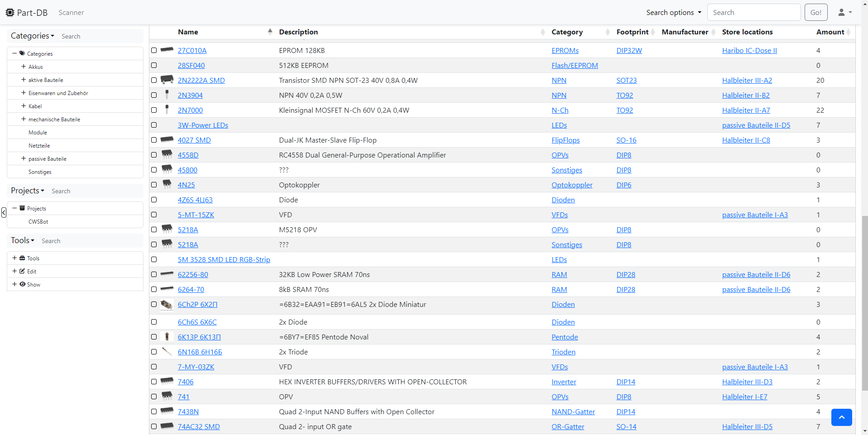Select the checkbox next to 2N3904

(154, 95)
